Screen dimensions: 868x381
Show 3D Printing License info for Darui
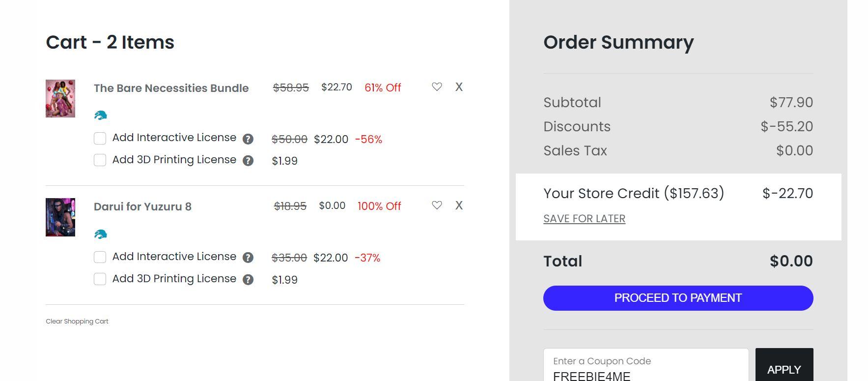point(248,280)
